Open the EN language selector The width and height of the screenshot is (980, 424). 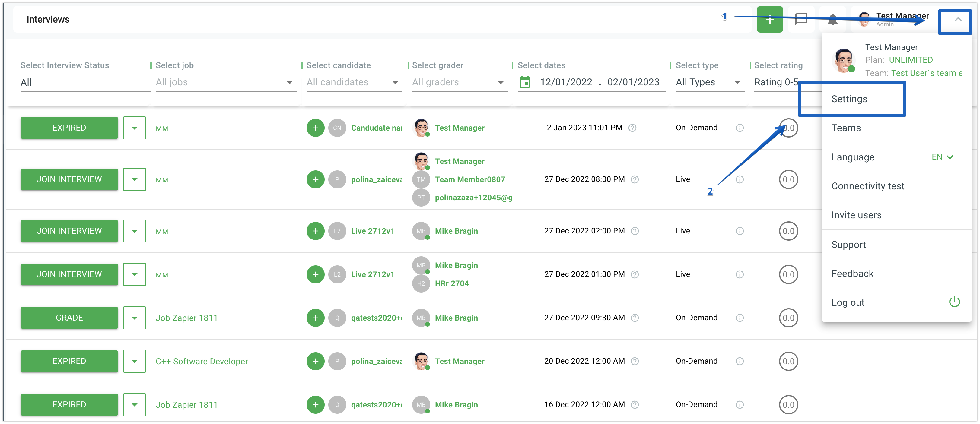point(942,157)
